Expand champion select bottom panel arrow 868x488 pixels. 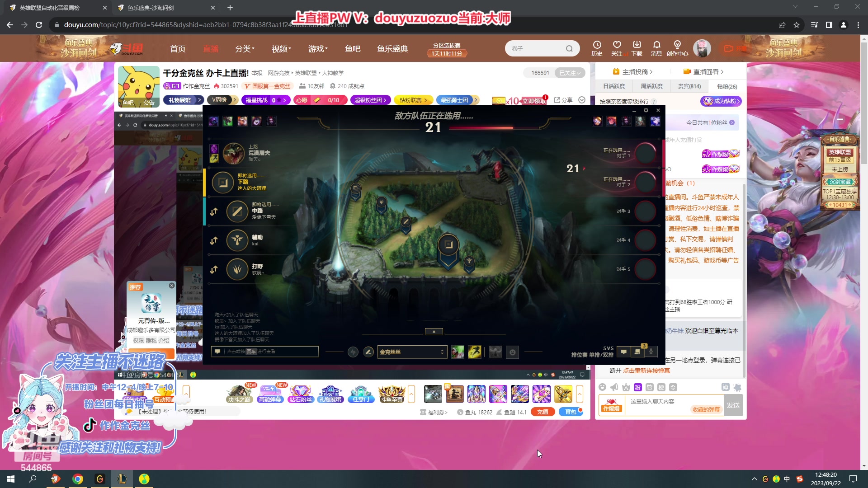coord(434,332)
